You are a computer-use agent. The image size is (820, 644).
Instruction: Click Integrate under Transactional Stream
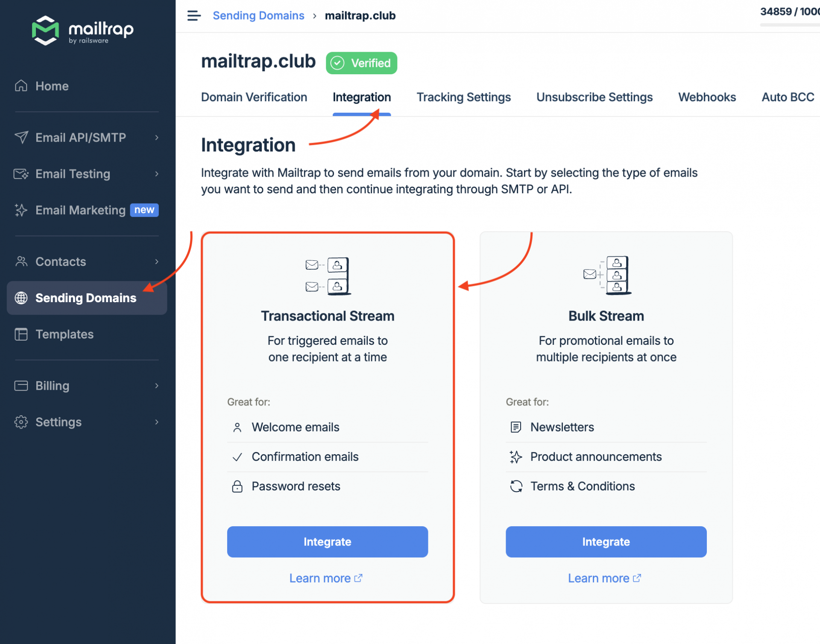tap(327, 542)
